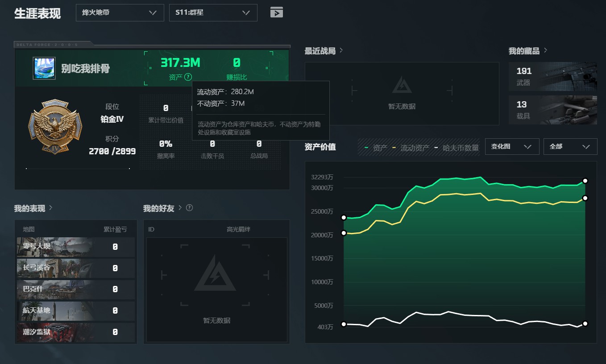Screen dimensions: 606x364
Task: Select the 潮汐监狱 map row
Action: [x=75, y=332]
